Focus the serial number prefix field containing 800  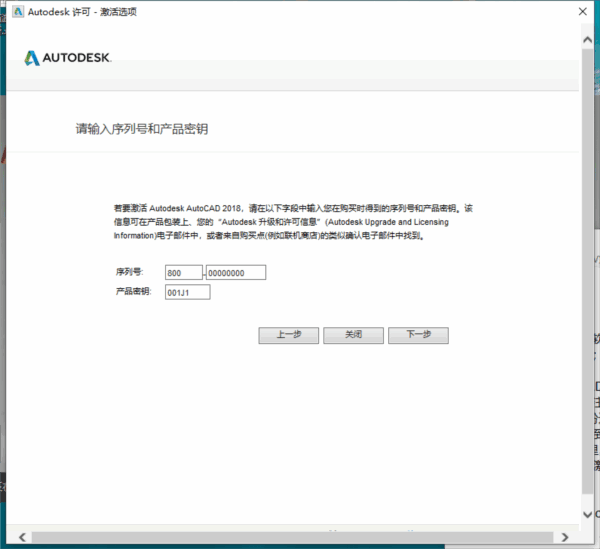coord(184,272)
